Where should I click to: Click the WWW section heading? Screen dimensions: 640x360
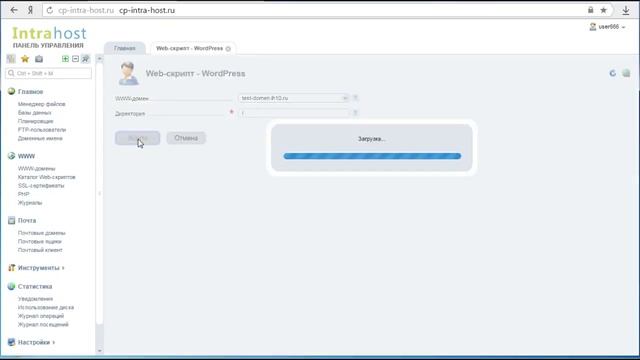[x=27, y=156]
